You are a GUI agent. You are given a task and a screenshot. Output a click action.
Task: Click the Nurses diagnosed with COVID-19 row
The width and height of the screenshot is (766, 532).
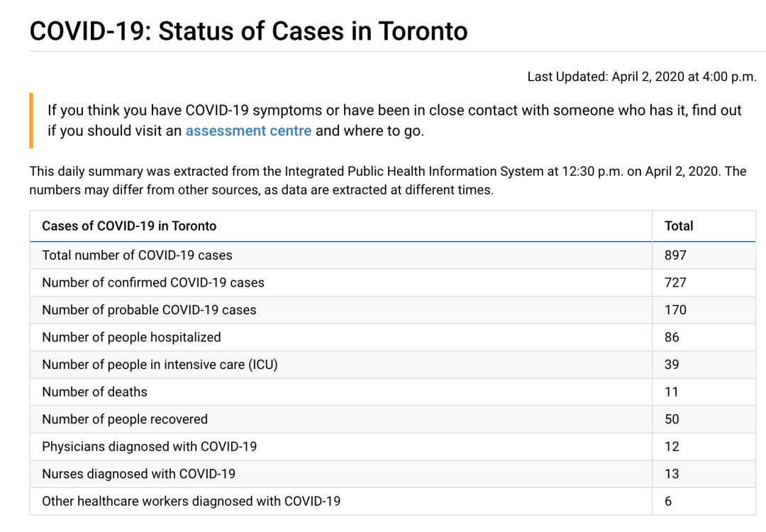(392, 474)
